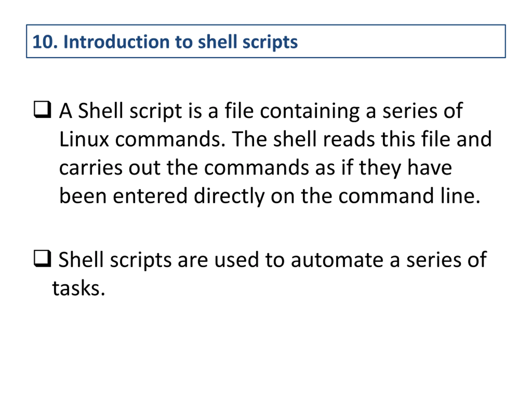532x399 pixels.
Task: Click the word 'containing' in the first bullet
Action: [x=310, y=111]
